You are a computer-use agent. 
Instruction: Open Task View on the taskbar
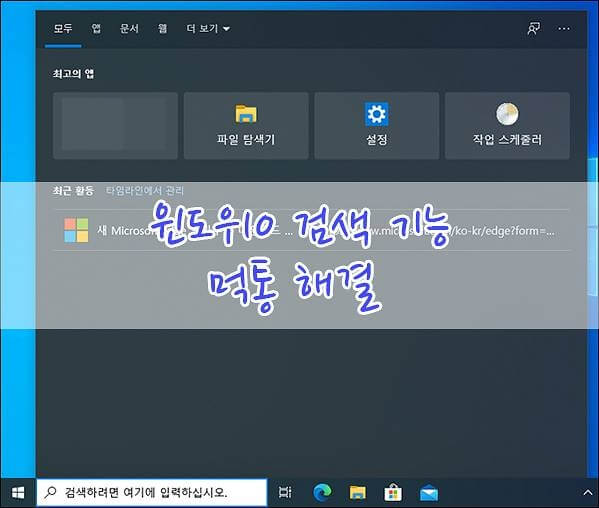click(285, 492)
